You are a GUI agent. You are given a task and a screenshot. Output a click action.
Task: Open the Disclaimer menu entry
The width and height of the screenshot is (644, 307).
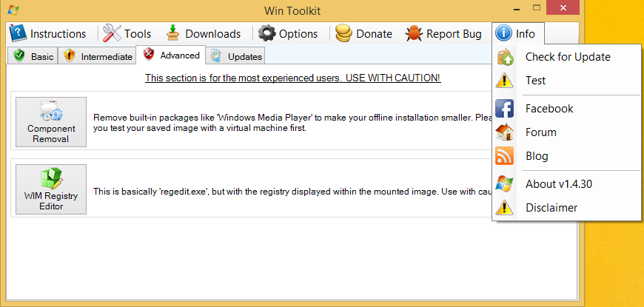tap(567, 208)
